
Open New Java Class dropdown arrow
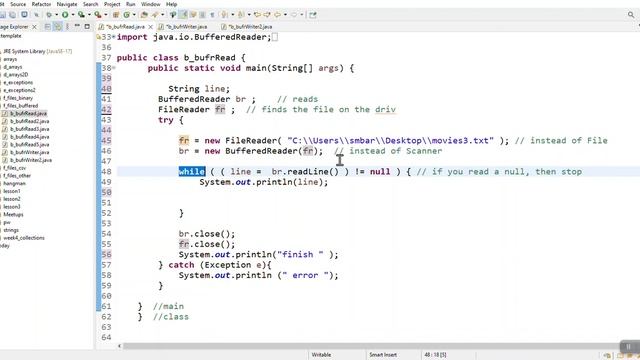134,15
